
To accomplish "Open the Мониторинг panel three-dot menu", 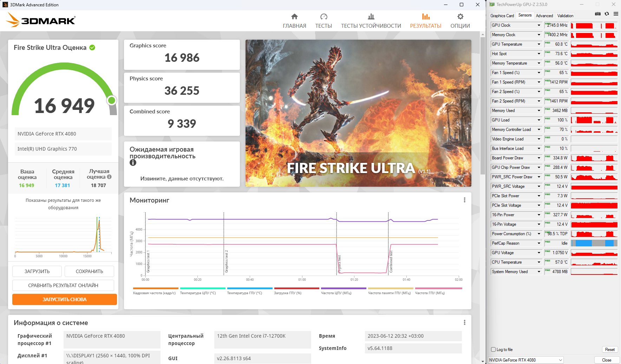I will [464, 200].
